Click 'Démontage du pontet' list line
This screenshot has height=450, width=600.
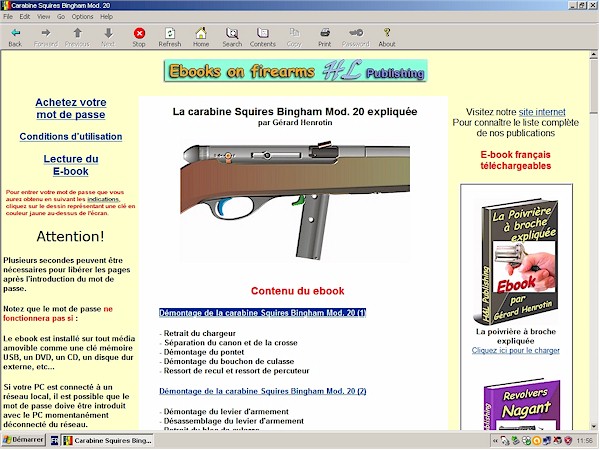[x=204, y=352]
